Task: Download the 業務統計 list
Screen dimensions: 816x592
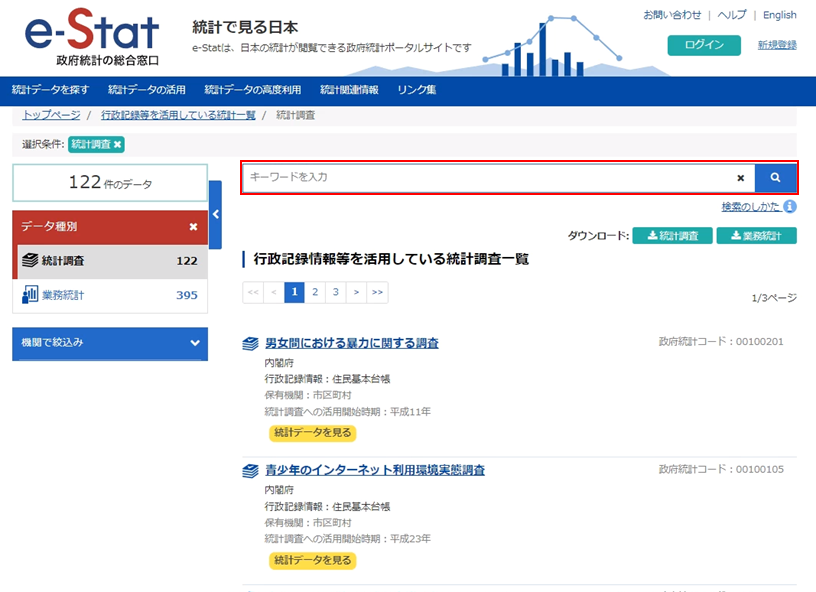Action: [x=756, y=236]
